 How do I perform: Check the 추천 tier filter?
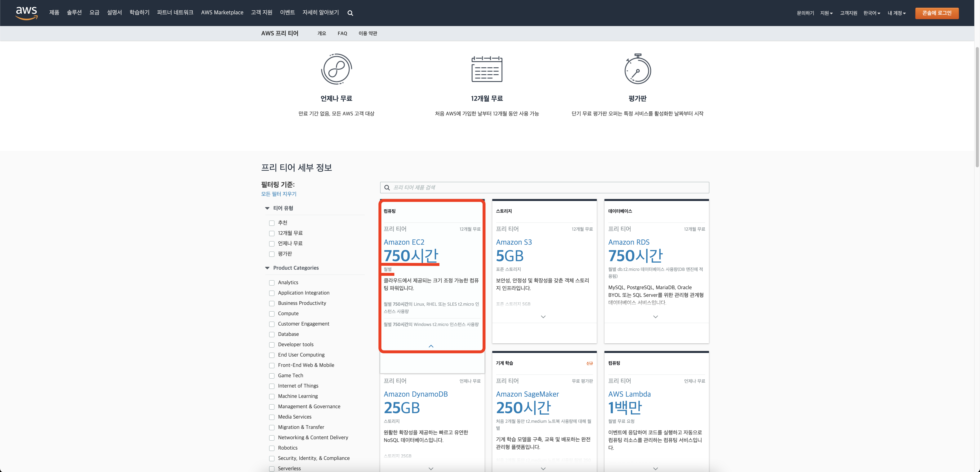272,223
